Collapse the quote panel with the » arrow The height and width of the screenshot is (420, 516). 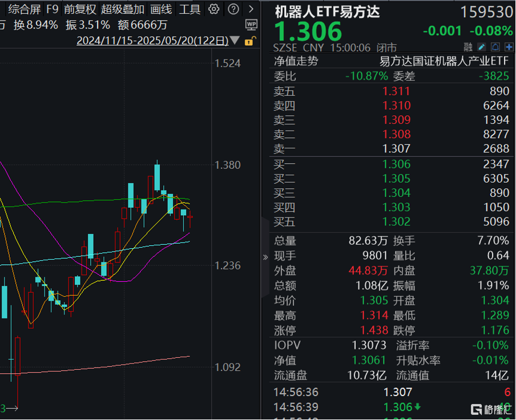(x=265, y=257)
